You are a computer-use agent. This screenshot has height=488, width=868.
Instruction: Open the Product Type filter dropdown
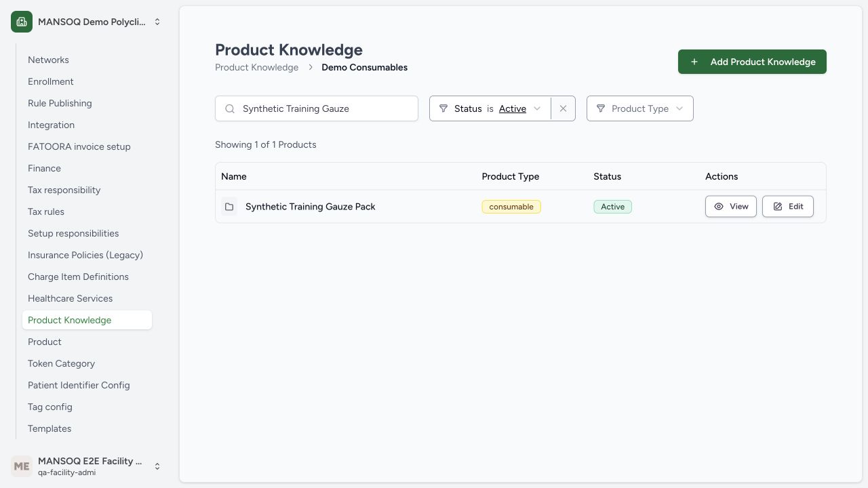(639, 108)
